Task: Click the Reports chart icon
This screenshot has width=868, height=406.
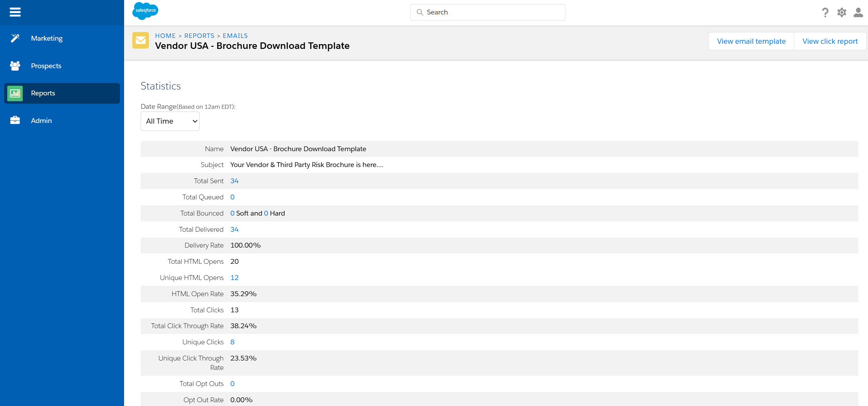Action: tap(15, 93)
